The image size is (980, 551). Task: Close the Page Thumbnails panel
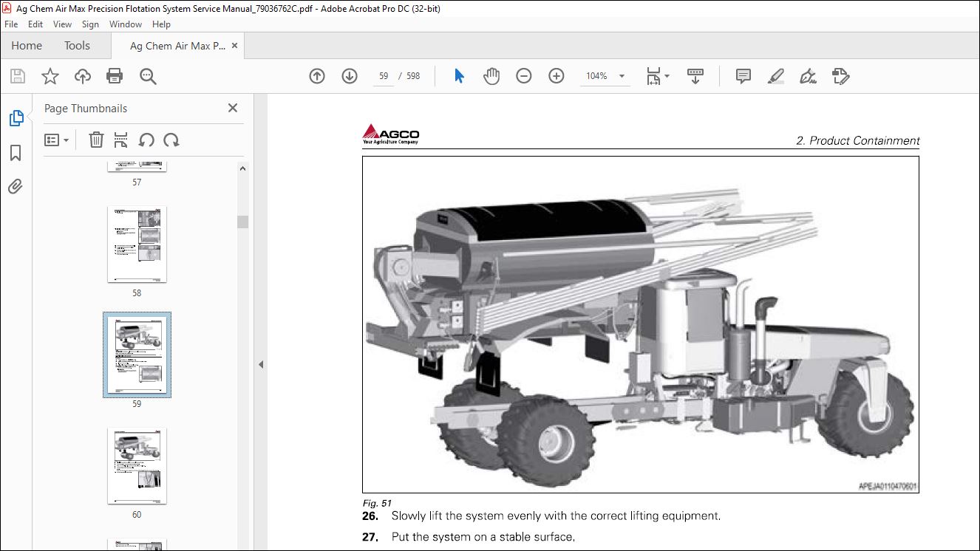click(233, 108)
